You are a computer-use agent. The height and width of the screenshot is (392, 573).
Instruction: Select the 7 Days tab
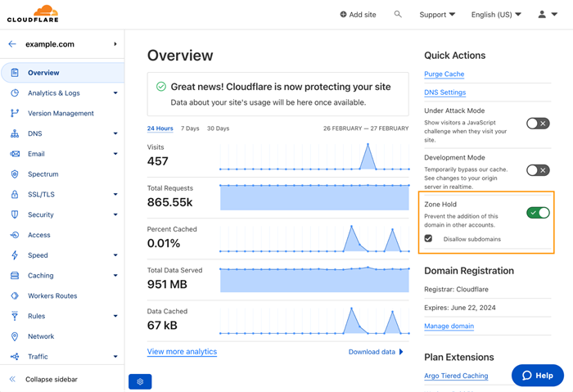click(190, 128)
